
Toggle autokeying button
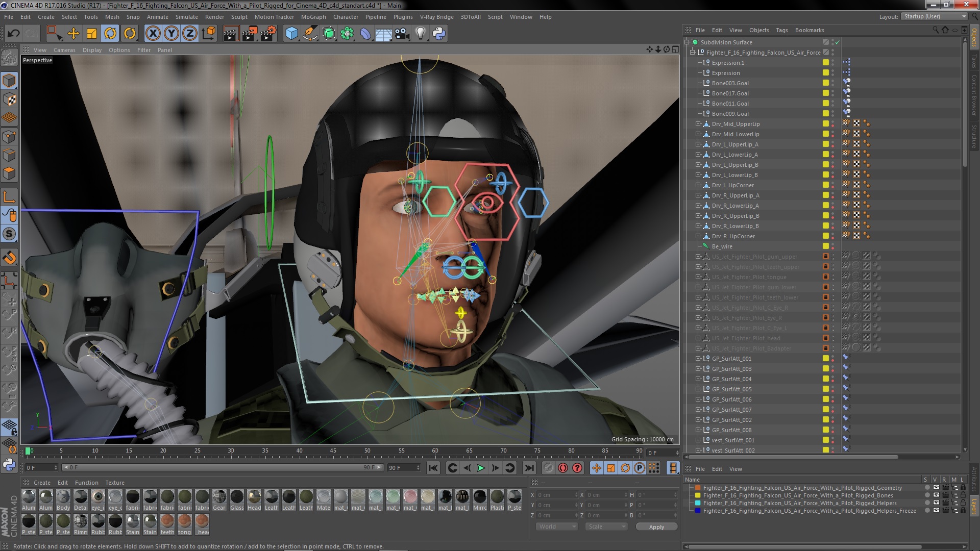[x=563, y=468]
